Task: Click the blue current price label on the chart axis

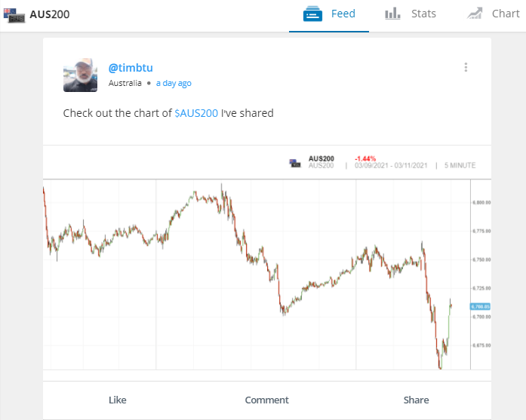Action: [480, 307]
